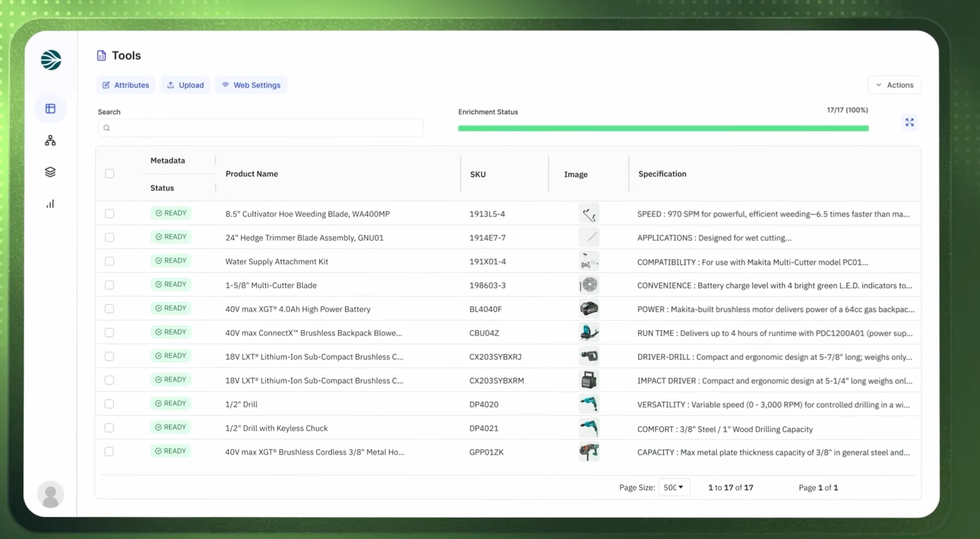Click the Enrichment Status progress bar
The height and width of the screenshot is (539, 980).
(x=663, y=128)
